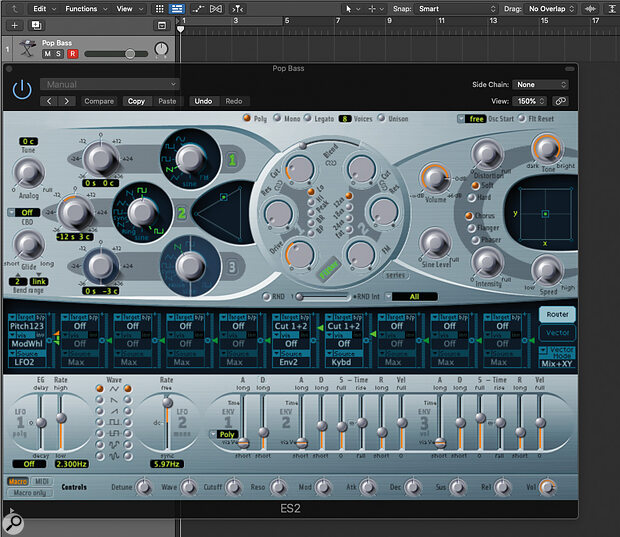Toggle the ES2 plug-in power button
Image resolution: width=620 pixels, height=537 pixels.
point(22,90)
